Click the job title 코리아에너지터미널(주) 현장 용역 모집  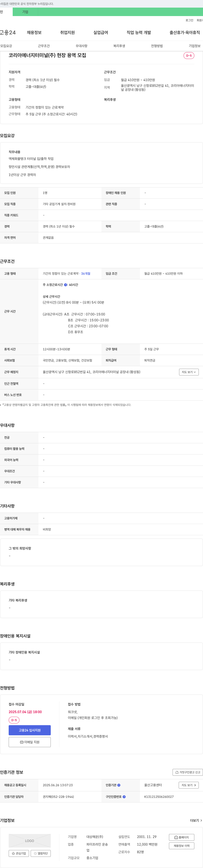[47, 55]
